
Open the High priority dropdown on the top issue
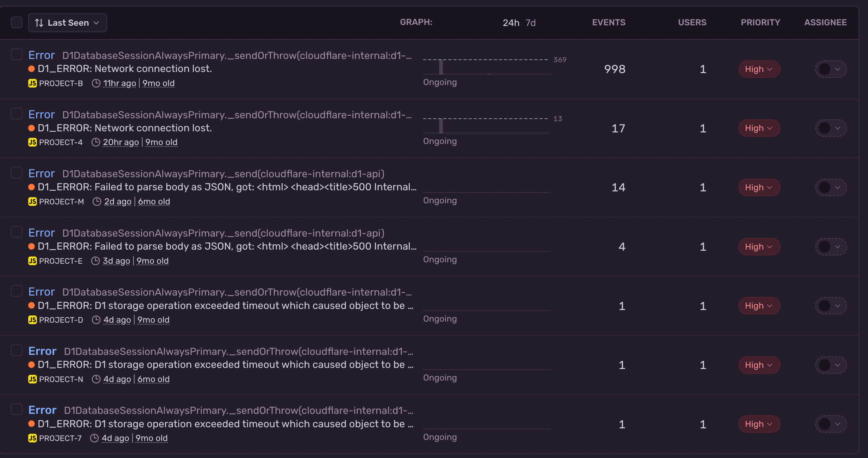point(759,69)
